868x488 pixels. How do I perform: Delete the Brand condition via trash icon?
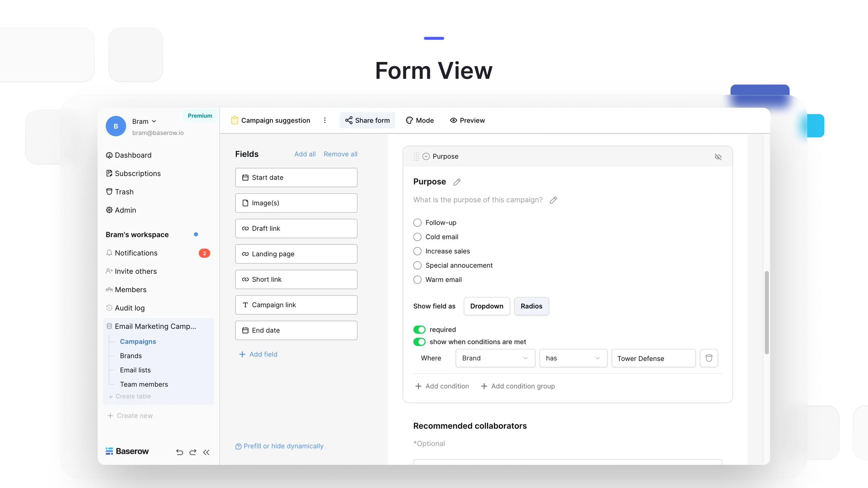[709, 358]
